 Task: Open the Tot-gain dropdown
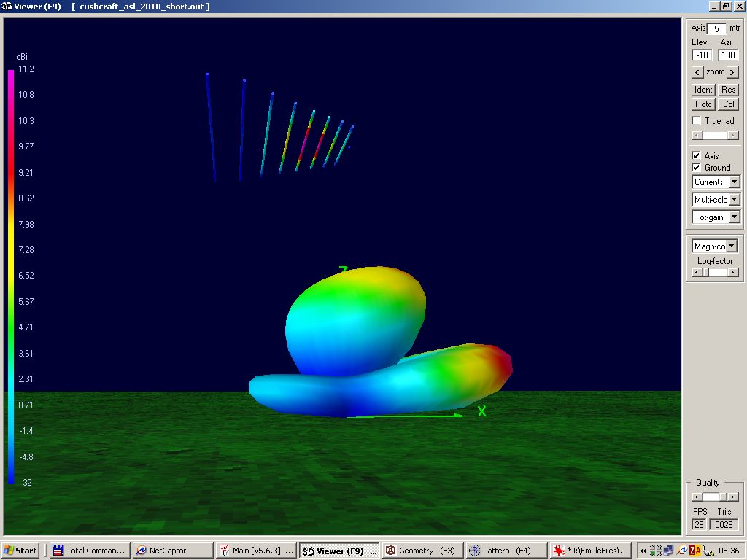734,217
